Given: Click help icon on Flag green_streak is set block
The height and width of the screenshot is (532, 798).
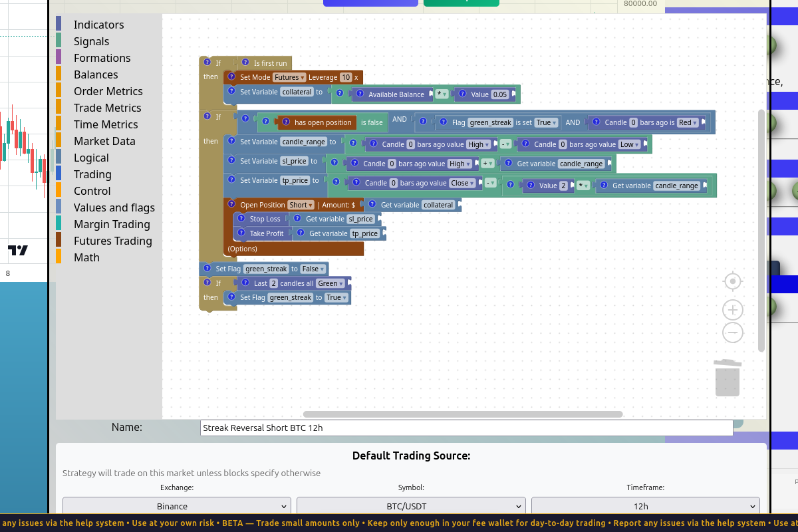Looking at the screenshot, I should pyautogui.click(x=444, y=122).
